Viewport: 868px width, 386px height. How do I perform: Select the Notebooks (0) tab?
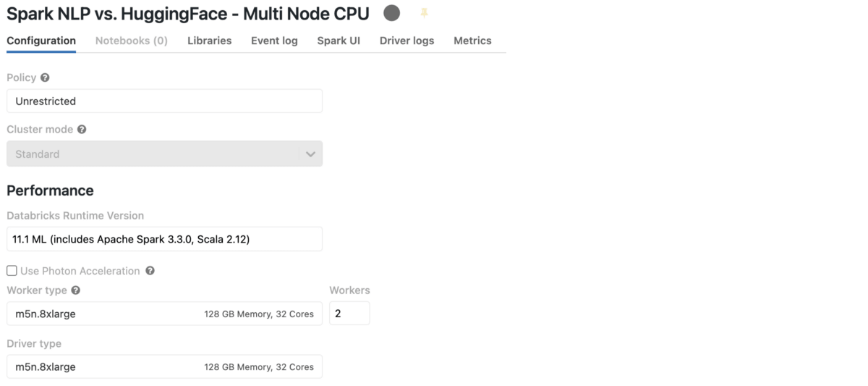click(x=132, y=41)
